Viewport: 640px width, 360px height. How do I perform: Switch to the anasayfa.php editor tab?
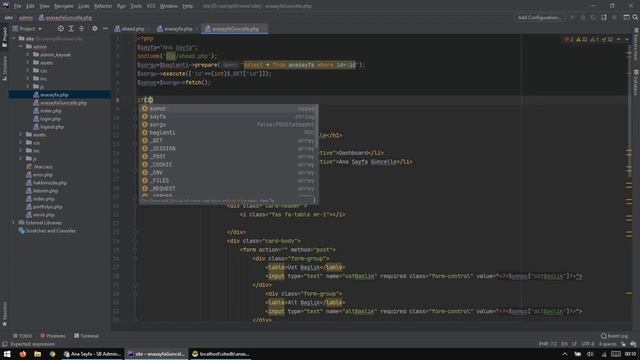(x=177, y=29)
